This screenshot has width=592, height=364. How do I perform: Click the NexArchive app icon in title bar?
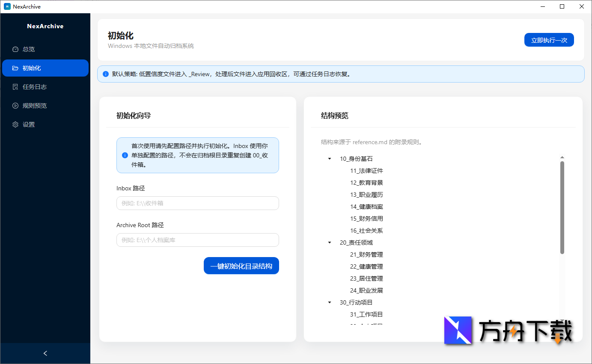pyautogui.click(x=7, y=6)
